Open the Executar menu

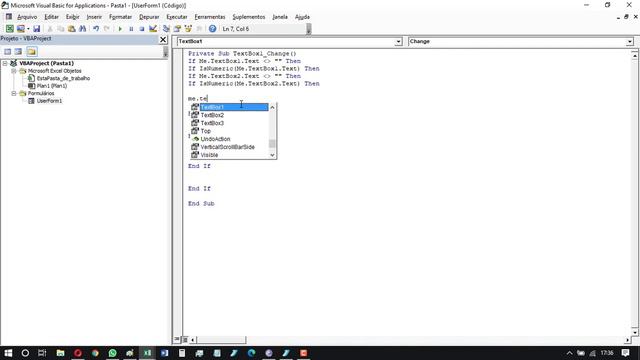click(x=177, y=17)
